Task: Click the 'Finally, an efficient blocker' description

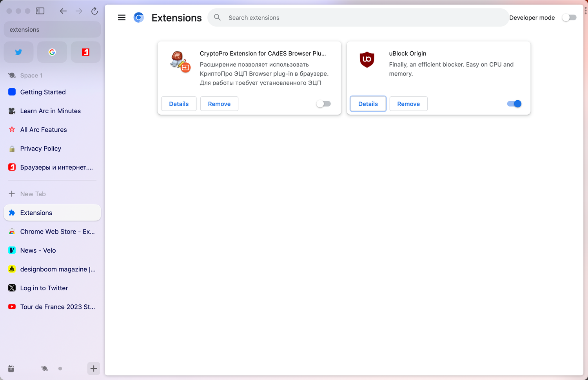Action: point(451,69)
